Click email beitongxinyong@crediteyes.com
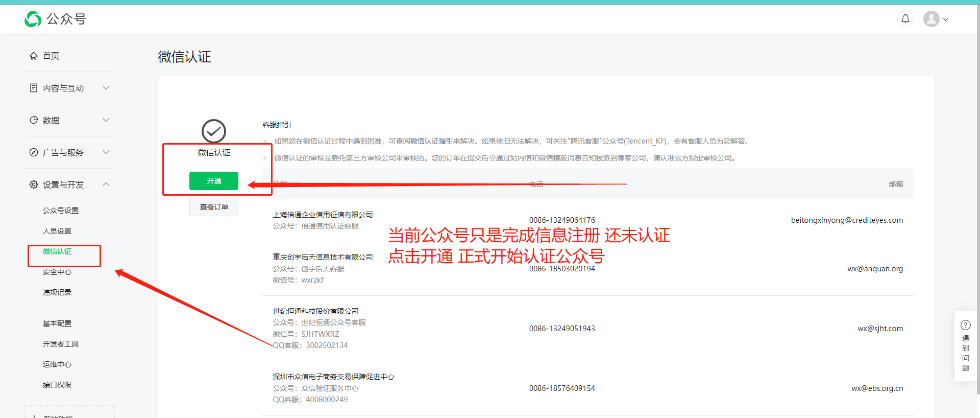980x418 pixels. [847, 220]
